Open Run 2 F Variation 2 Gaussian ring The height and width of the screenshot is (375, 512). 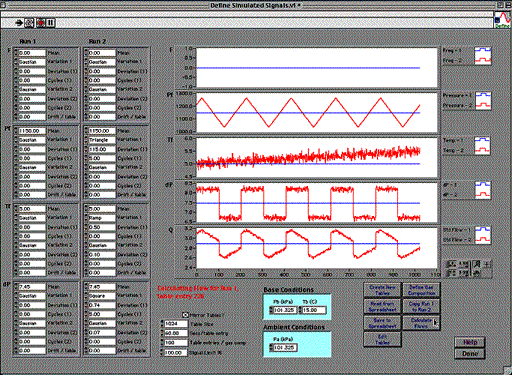(102, 89)
